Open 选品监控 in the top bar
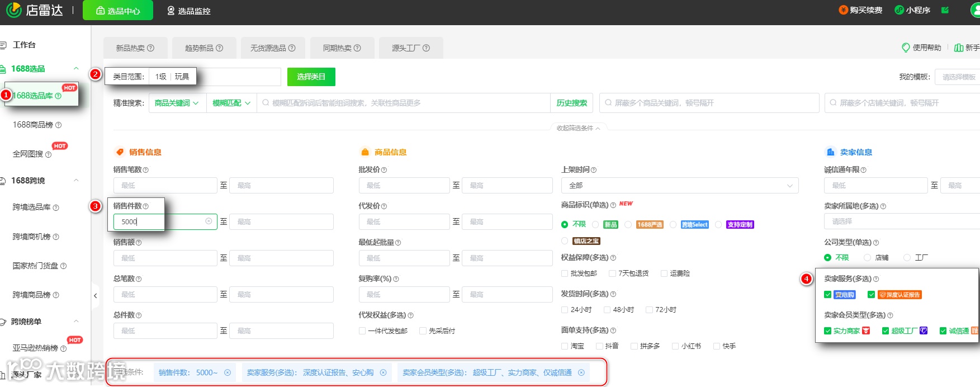Viewport: 980px width, 387px height. pos(188,11)
